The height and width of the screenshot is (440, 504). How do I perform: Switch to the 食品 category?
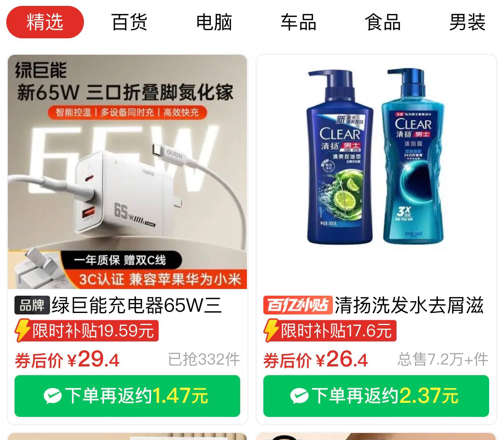383,22
